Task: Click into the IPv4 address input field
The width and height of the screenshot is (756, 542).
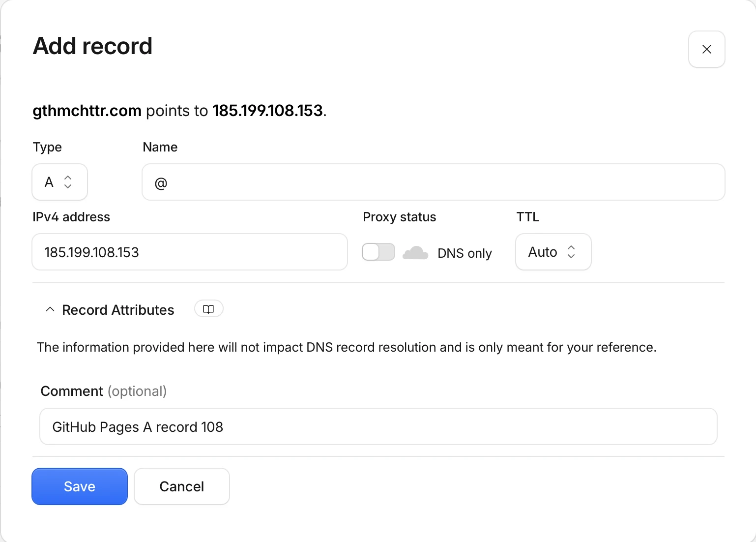Action: pos(190,252)
